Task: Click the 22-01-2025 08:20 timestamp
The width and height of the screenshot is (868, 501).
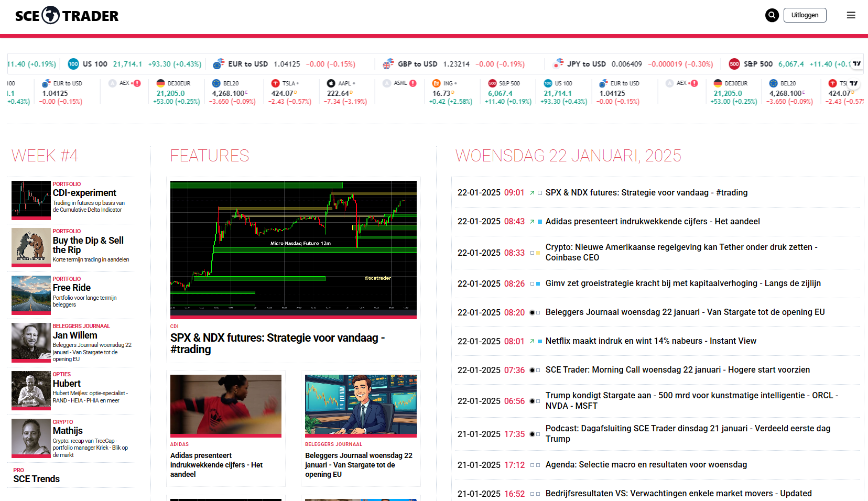Action: click(x=491, y=312)
